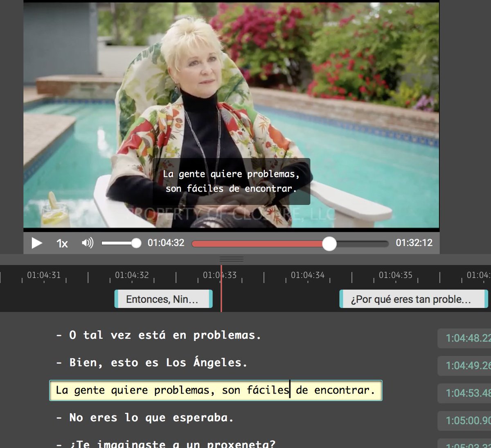Grab the panel divider handle
The height and width of the screenshot is (448, 491).
point(232,259)
